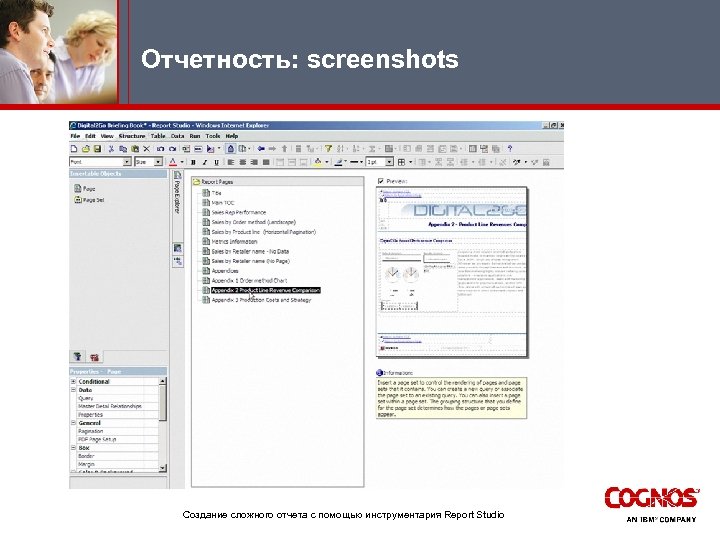Image resolution: width=720 pixels, height=540 pixels.
Task: Justify text alignment
Action: click(266, 162)
